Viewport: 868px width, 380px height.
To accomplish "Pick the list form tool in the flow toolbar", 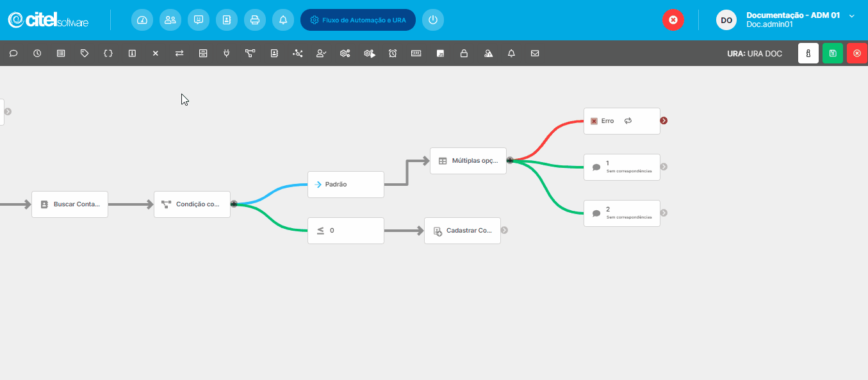I will point(61,54).
